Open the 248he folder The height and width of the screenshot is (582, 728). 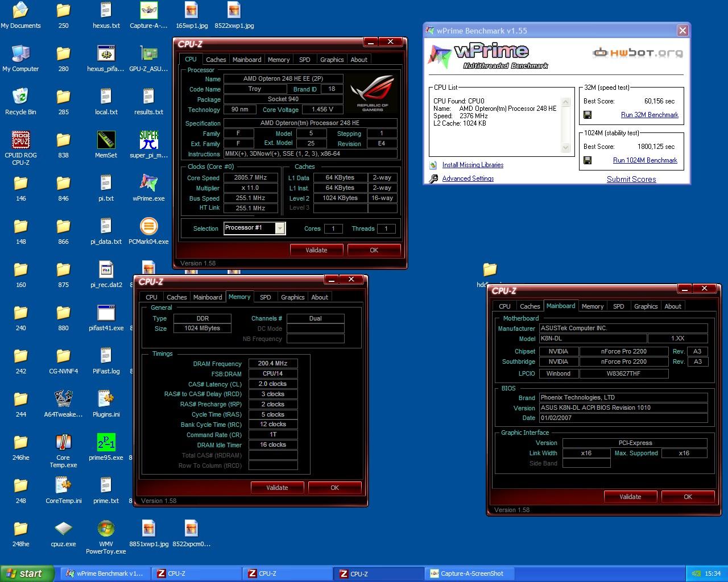(20, 529)
